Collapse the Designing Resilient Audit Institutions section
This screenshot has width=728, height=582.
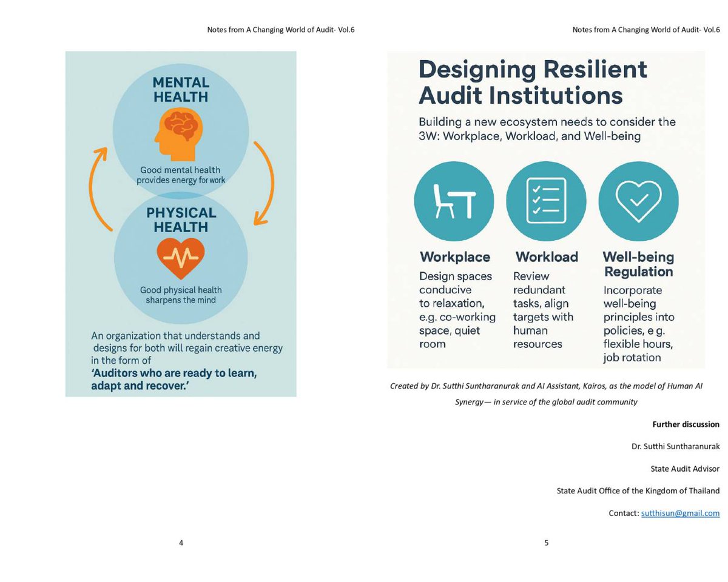pyautogui.click(x=533, y=82)
